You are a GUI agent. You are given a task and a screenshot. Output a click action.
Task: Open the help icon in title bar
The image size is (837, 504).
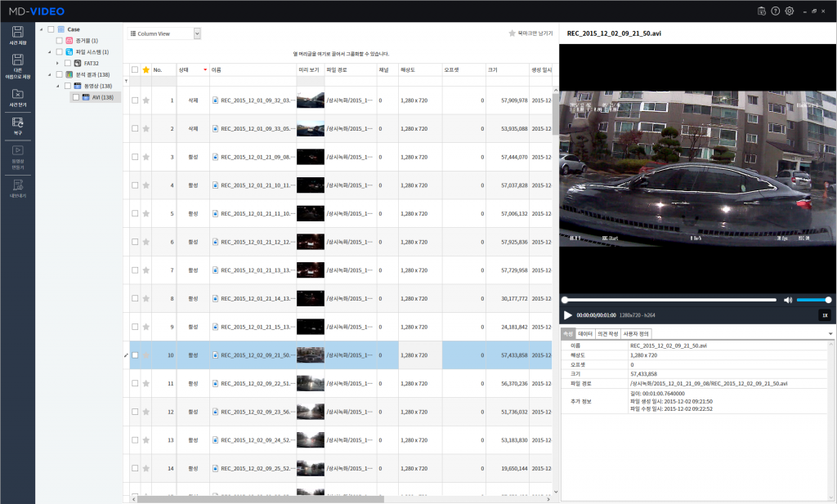(775, 11)
